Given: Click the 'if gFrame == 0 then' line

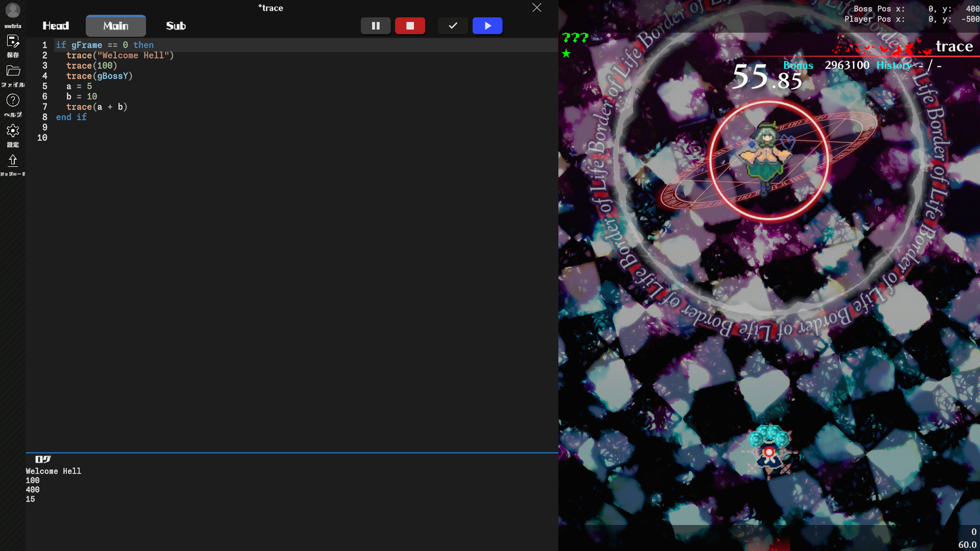Looking at the screenshot, I should coord(105,45).
